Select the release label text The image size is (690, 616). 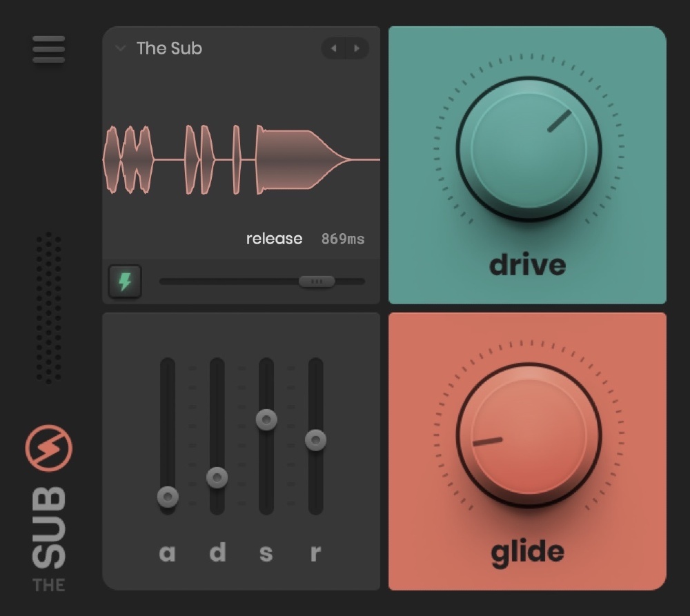click(274, 238)
